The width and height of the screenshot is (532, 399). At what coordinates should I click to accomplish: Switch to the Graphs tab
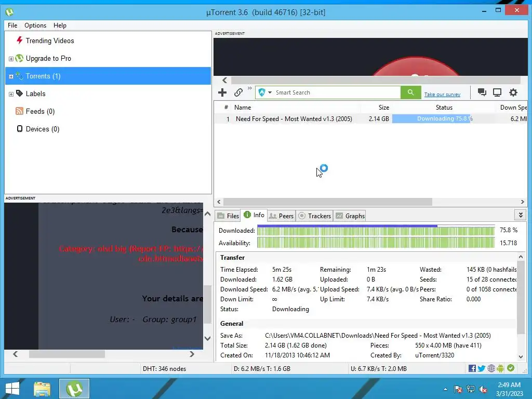point(350,216)
